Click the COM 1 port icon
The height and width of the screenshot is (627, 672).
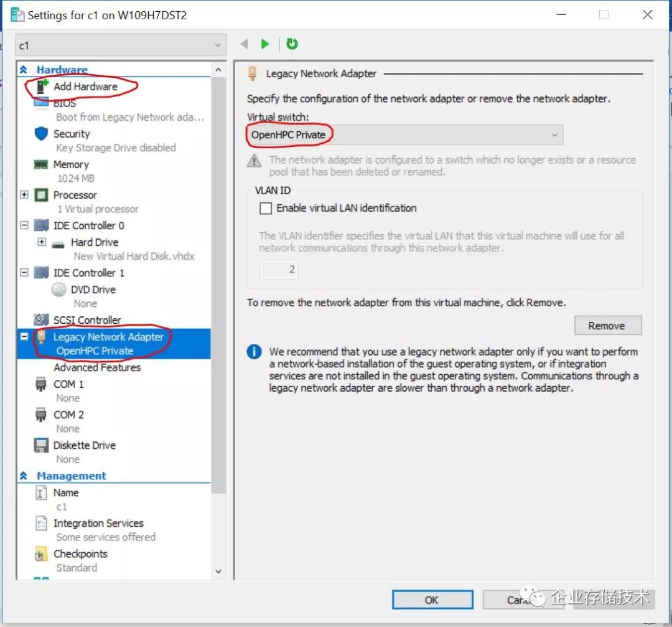[40, 384]
